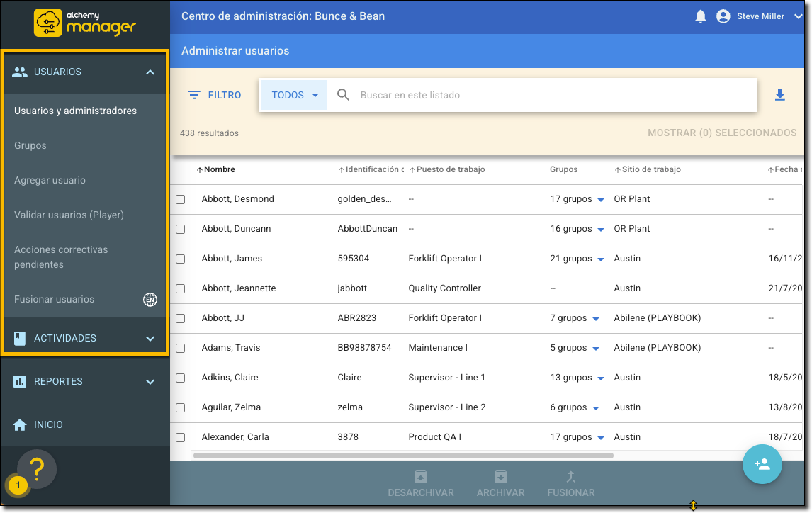Open the TODOS dropdown
The height and width of the screenshot is (513, 812).
pos(293,95)
